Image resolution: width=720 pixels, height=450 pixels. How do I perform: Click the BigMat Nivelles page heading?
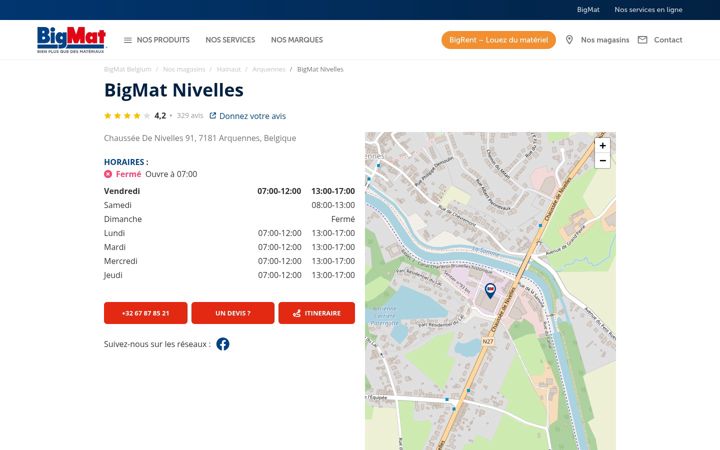(x=174, y=90)
